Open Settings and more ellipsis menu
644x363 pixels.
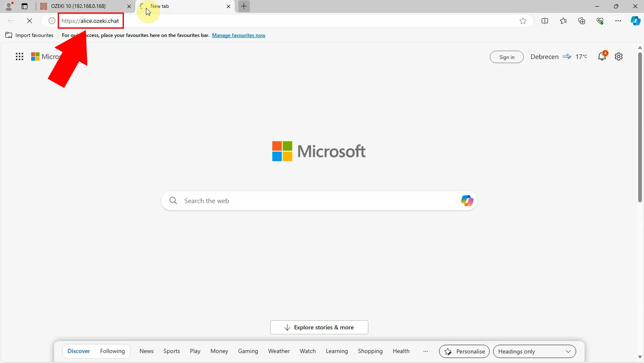(618, 21)
